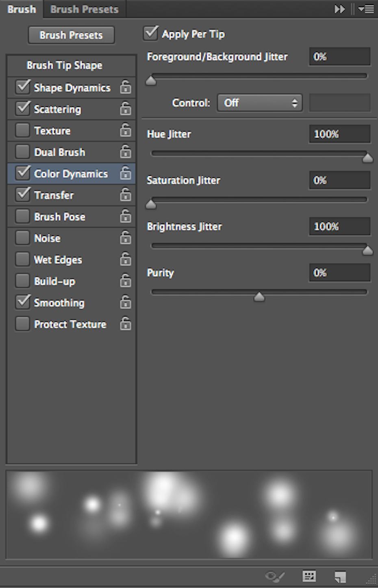Open the Brush panel flyout menu
Viewport: 378px width, 588px height.
click(366, 9)
